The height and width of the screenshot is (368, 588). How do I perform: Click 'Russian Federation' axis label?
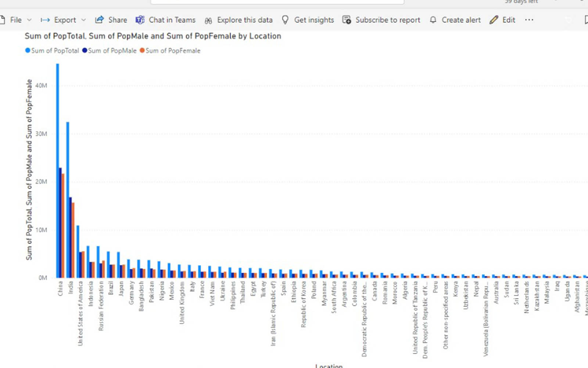101,306
